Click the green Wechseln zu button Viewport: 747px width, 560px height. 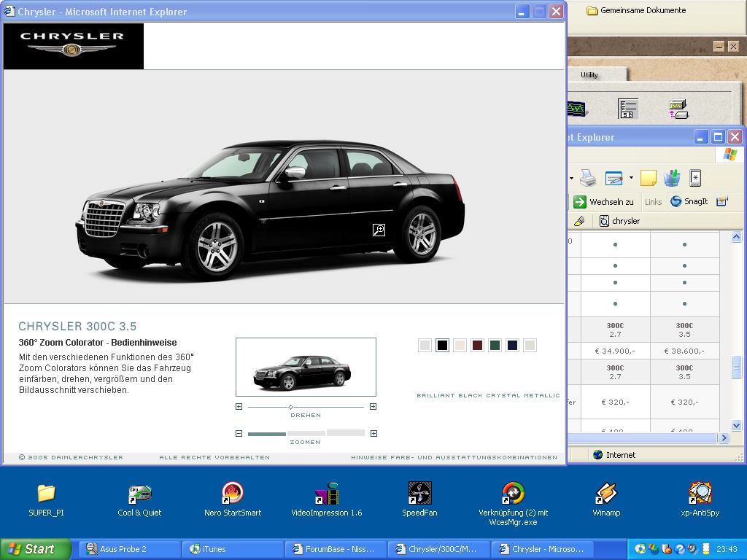pos(603,202)
